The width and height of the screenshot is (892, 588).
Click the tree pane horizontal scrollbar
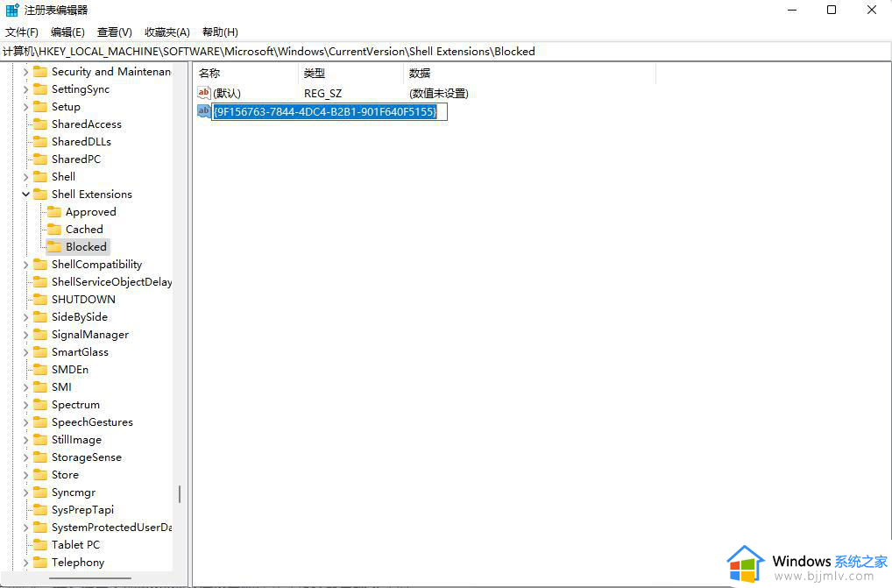coord(90,578)
